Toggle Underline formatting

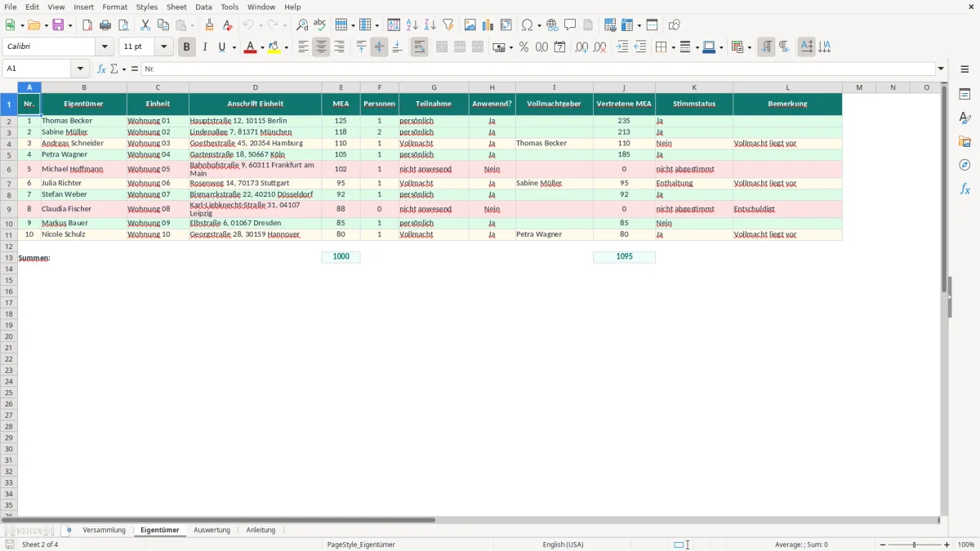coord(222,47)
